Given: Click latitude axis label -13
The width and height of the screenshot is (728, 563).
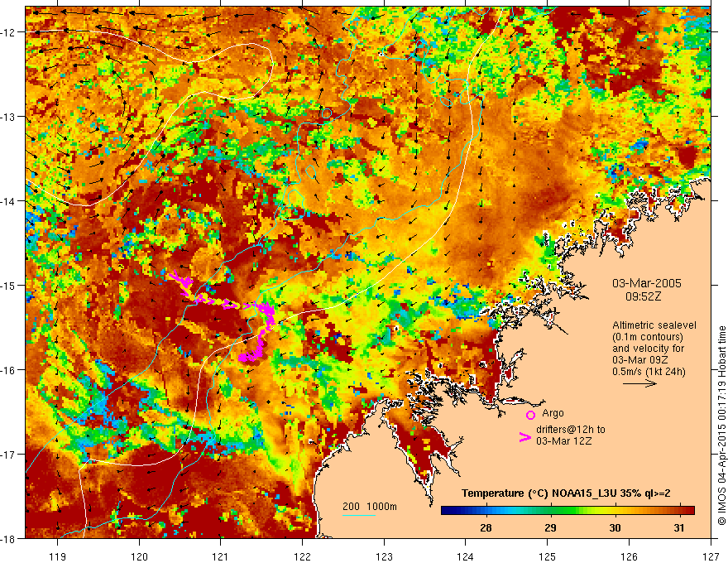Looking at the screenshot, I should (9, 117).
